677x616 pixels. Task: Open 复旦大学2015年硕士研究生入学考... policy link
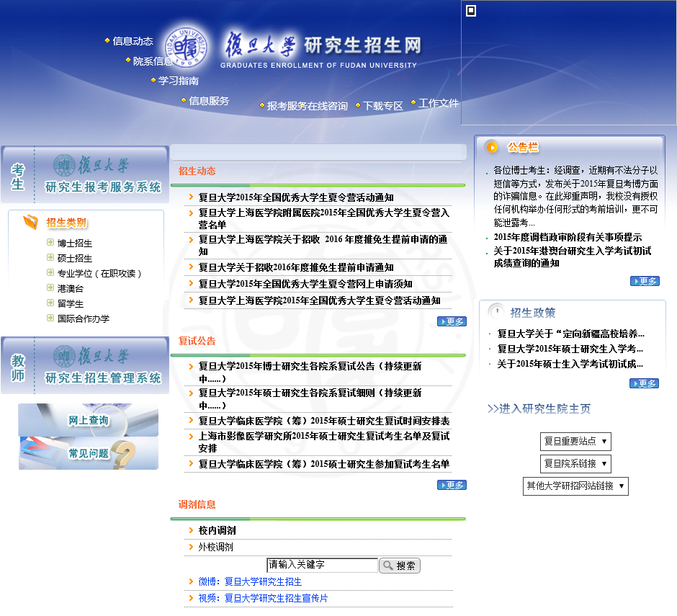pos(570,349)
